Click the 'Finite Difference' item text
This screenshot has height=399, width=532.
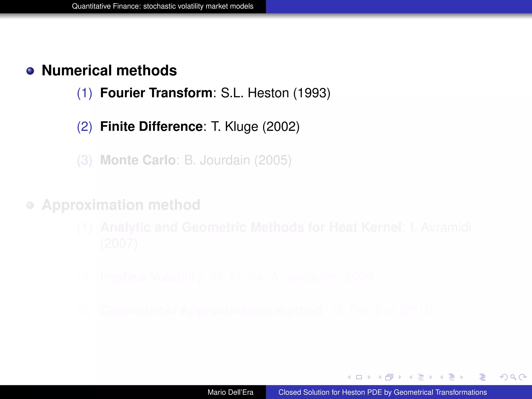click(151, 126)
